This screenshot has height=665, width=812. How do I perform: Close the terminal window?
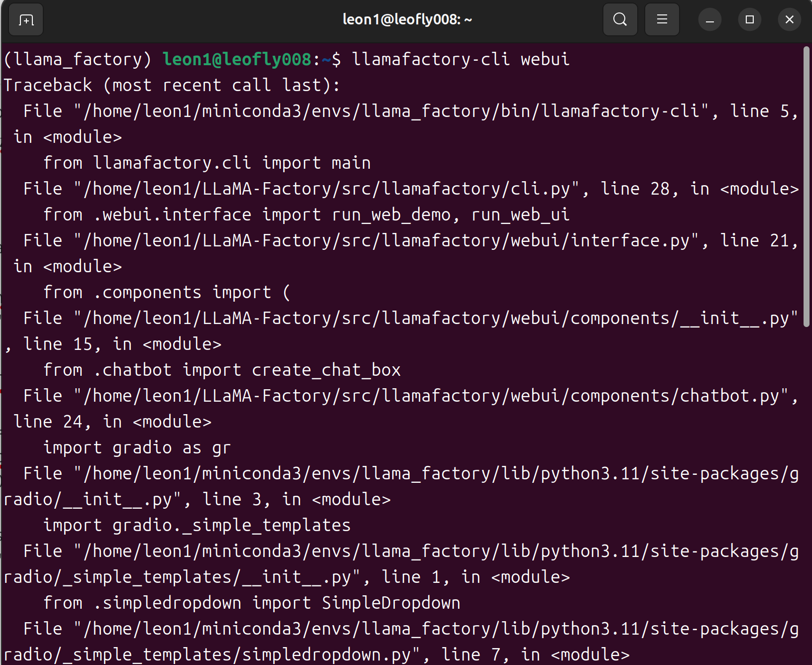(x=789, y=20)
